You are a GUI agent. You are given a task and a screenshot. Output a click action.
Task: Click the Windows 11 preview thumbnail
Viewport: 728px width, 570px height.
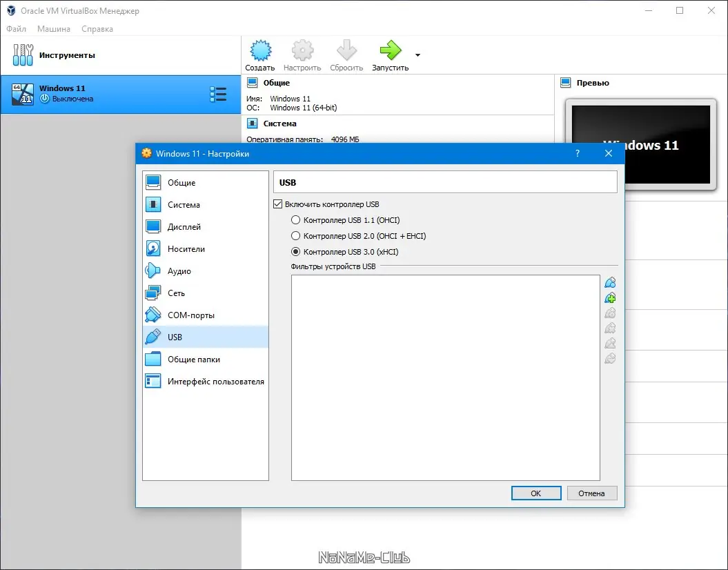point(641,144)
